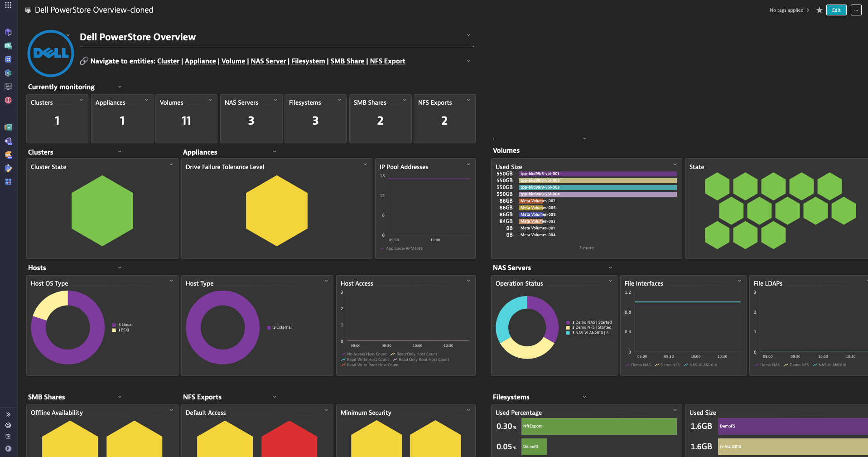Toggle Read Only Host Count legend entry

414,354
